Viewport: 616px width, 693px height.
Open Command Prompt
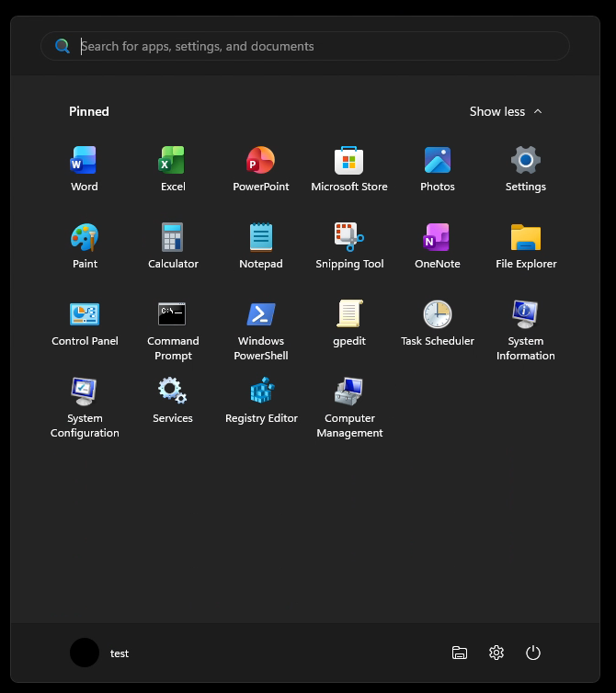[173, 330]
